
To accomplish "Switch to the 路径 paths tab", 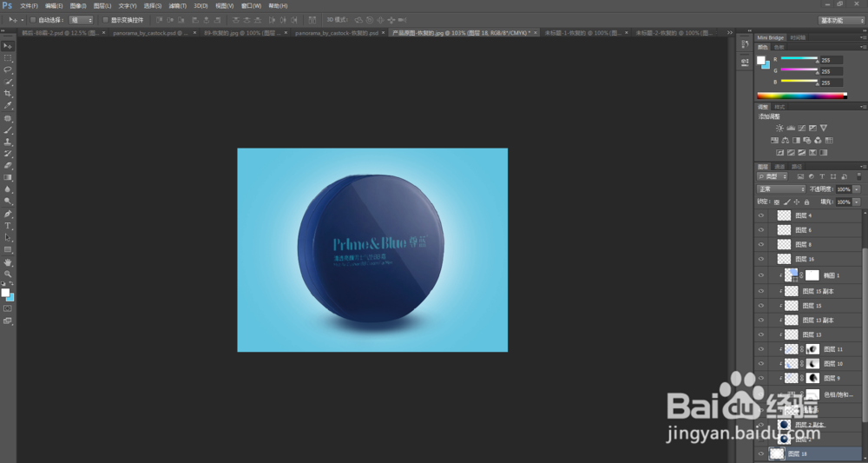I will tap(797, 167).
